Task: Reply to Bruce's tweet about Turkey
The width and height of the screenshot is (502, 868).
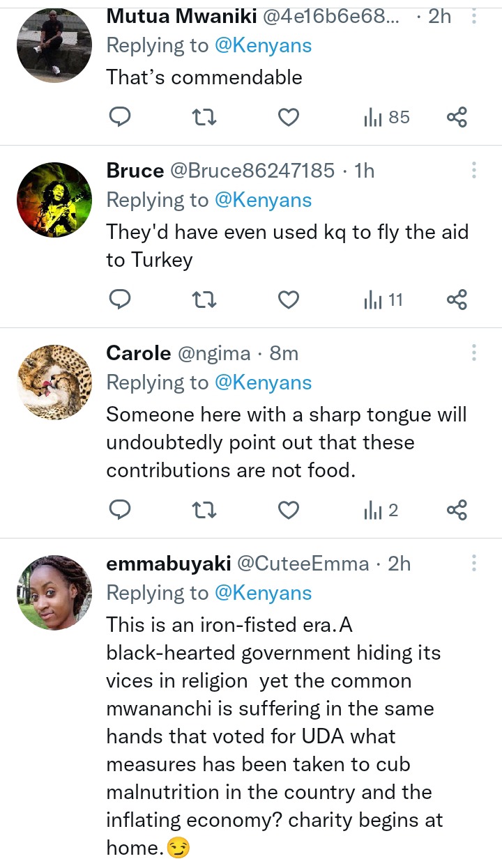Action: pos(121,300)
